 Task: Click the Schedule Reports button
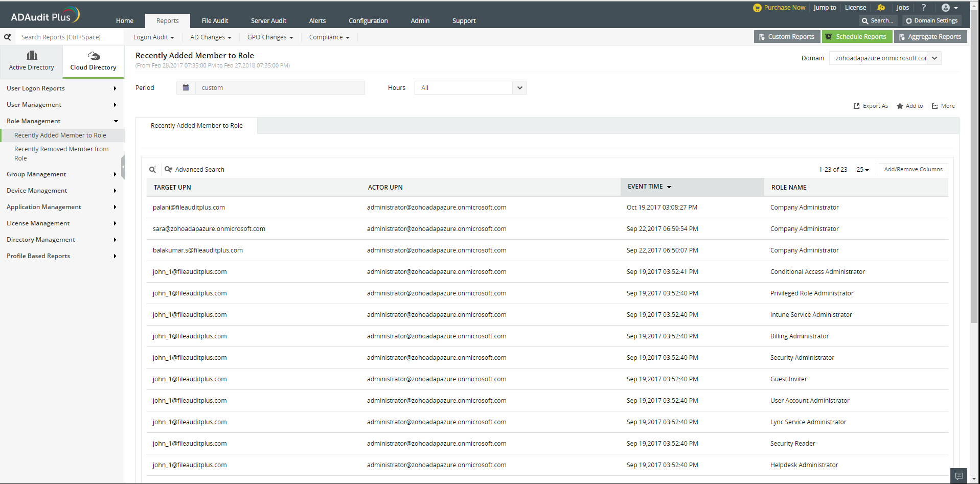click(857, 37)
